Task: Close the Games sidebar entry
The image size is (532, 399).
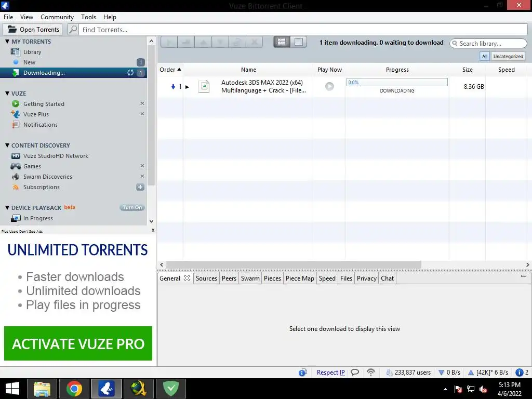Action: [x=142, y=166]
